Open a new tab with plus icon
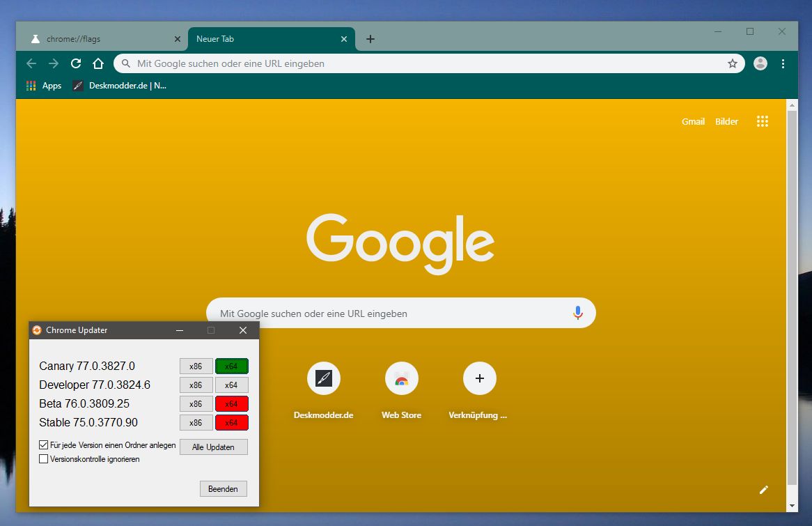 click(370, 39)
